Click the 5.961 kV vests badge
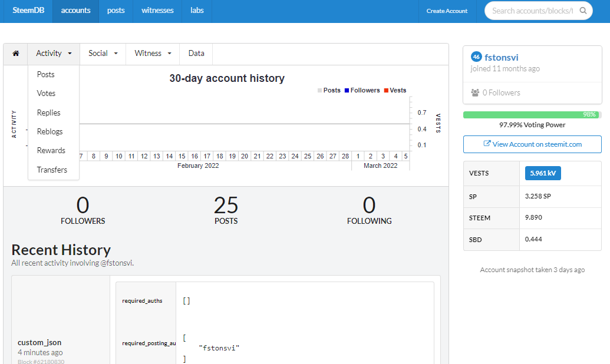610x364 pixels. [x=543, y=173]
